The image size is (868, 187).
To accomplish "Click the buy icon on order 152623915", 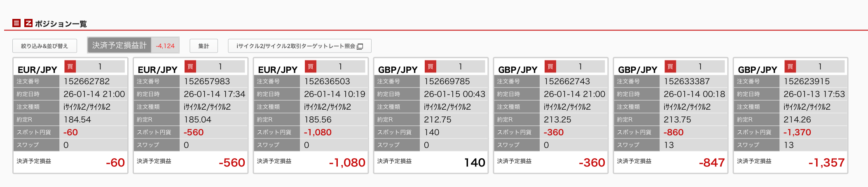I will [x=790, y=67].
